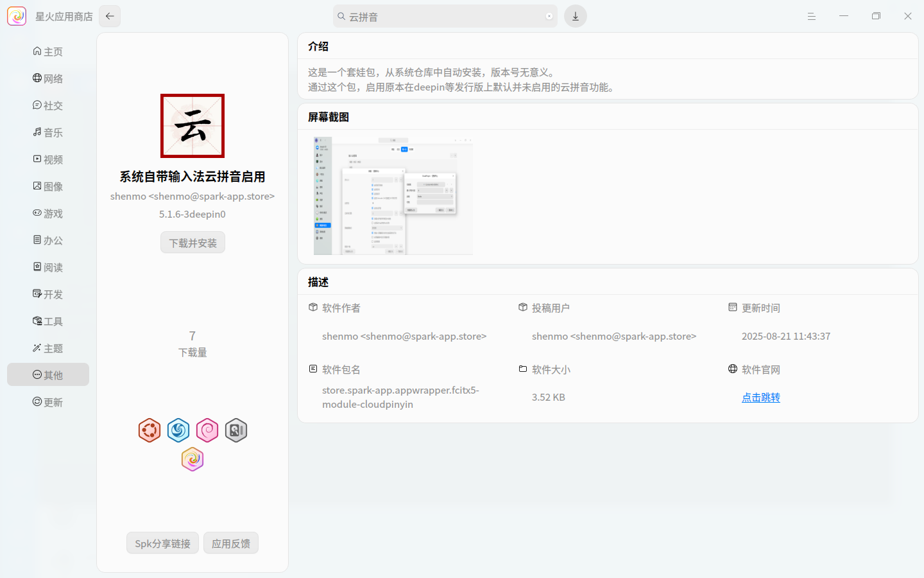The width and height of the screenshot is (924, 578).
Task: Open the 应用反馈 feedback button
Action: click(231, 543)
